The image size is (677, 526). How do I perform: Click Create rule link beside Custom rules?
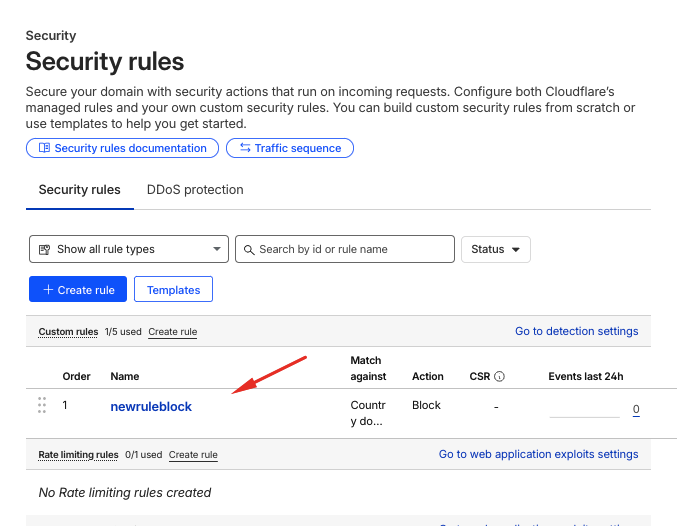tap(173, 332)
